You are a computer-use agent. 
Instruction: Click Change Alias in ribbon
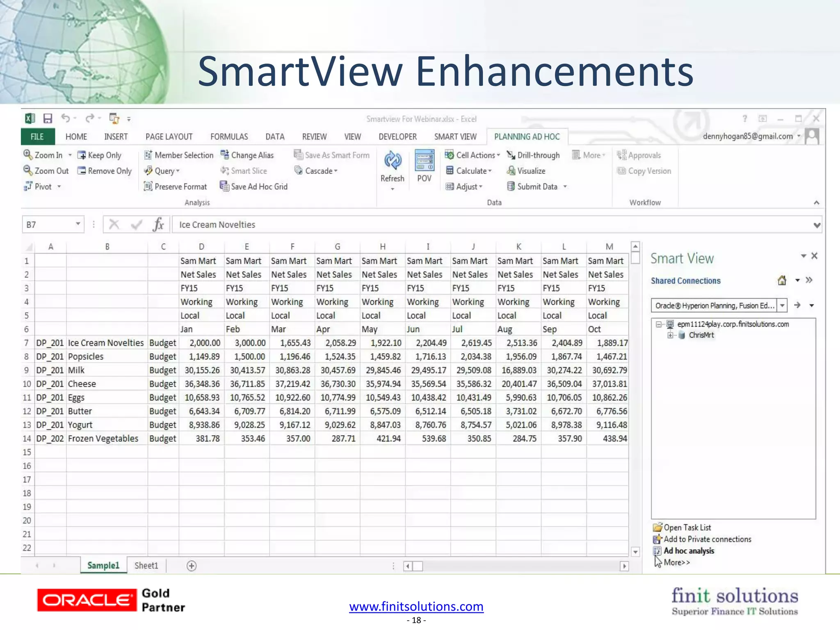[x=247, y=155]
